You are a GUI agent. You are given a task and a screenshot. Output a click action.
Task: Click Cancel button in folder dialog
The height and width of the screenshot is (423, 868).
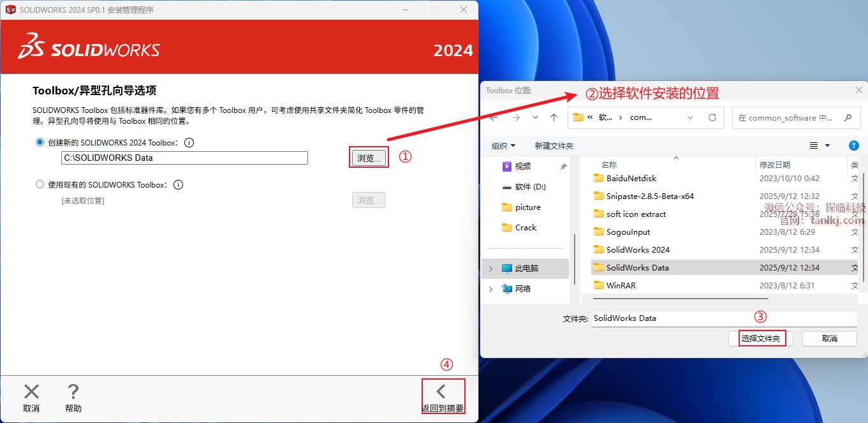830,339
